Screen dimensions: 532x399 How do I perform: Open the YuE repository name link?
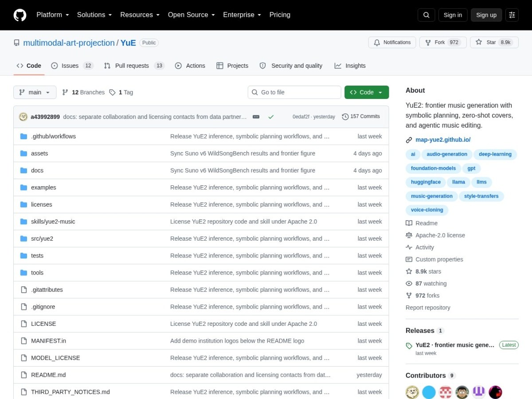(x=128, y=43)
